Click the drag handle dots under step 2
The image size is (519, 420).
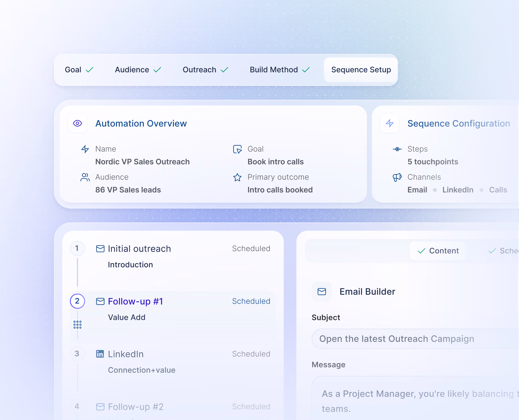[77, 325]
